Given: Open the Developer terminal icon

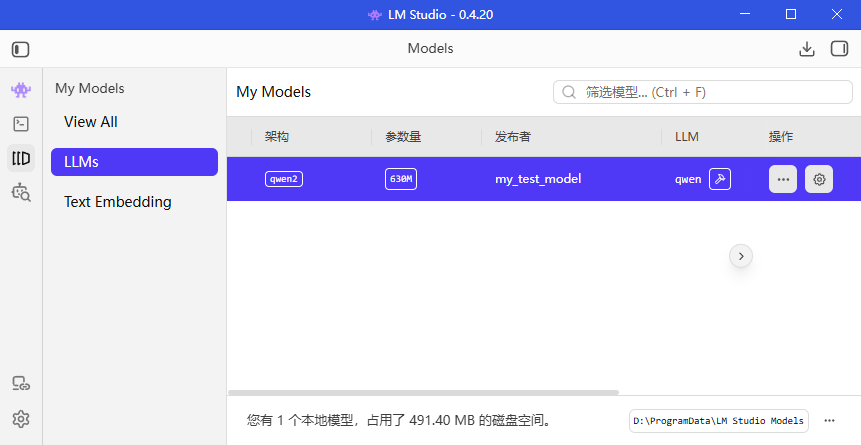Looking at the screenshot, I should (x=21, y=124).
